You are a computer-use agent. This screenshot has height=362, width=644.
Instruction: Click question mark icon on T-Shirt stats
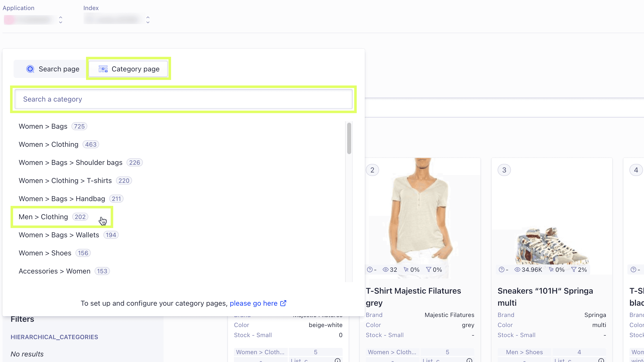pyautogui.click(x=370, y=269)
